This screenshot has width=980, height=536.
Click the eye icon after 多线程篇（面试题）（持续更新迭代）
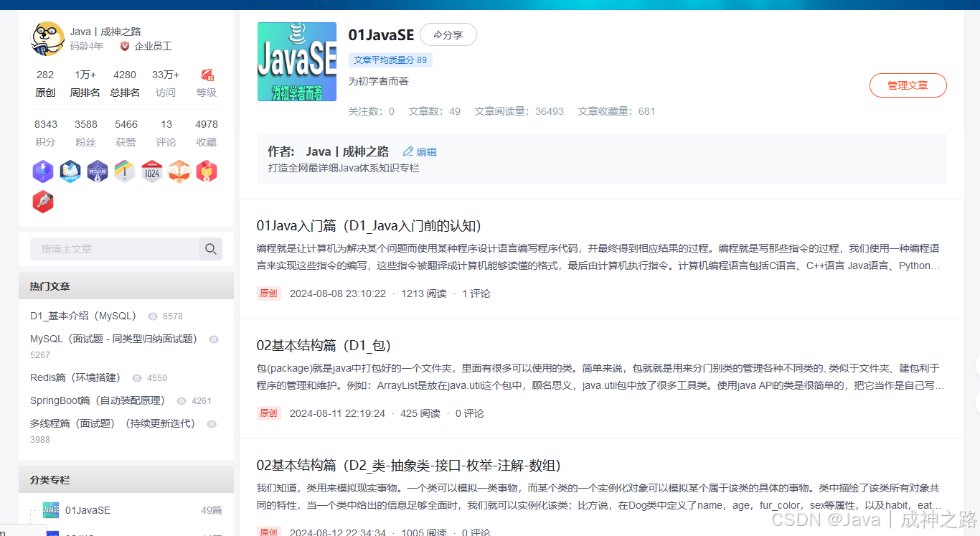pos(212,424)
